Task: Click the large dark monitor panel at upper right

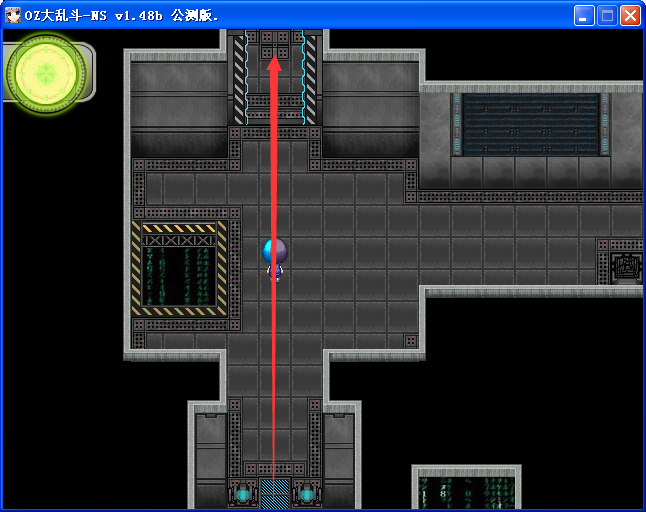Action: click(x=531, y=124)
